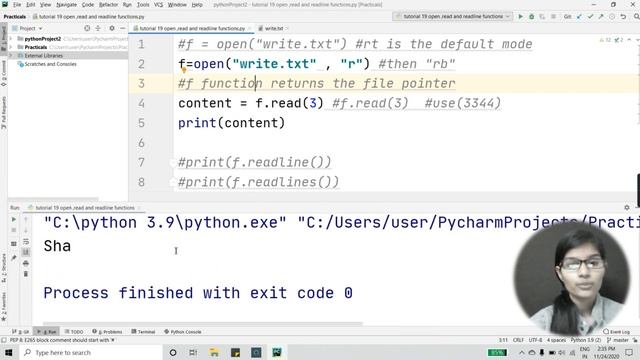Open the Tools menu
This screenshot has width=640, height=360.
[x=143, y=5]
